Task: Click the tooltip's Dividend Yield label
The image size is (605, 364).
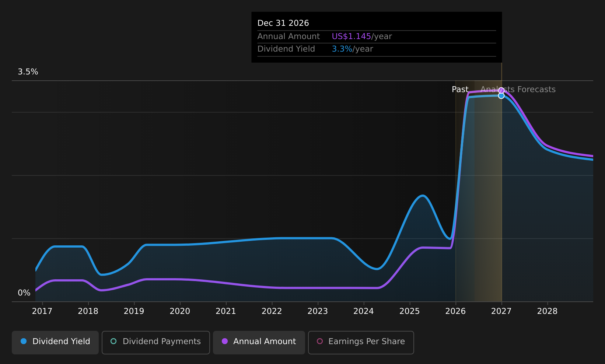Action: click(286, 49)
